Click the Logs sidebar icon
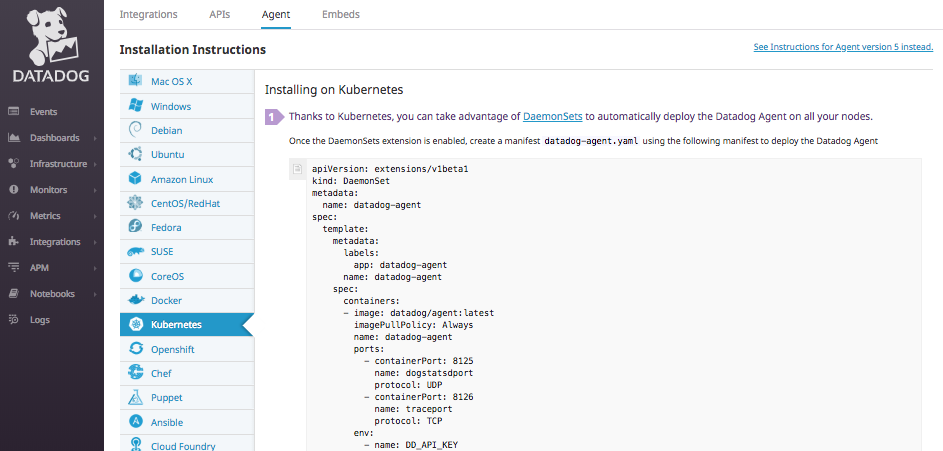The image size is (943, 451). pyautogui.click(x=13, y=320)
